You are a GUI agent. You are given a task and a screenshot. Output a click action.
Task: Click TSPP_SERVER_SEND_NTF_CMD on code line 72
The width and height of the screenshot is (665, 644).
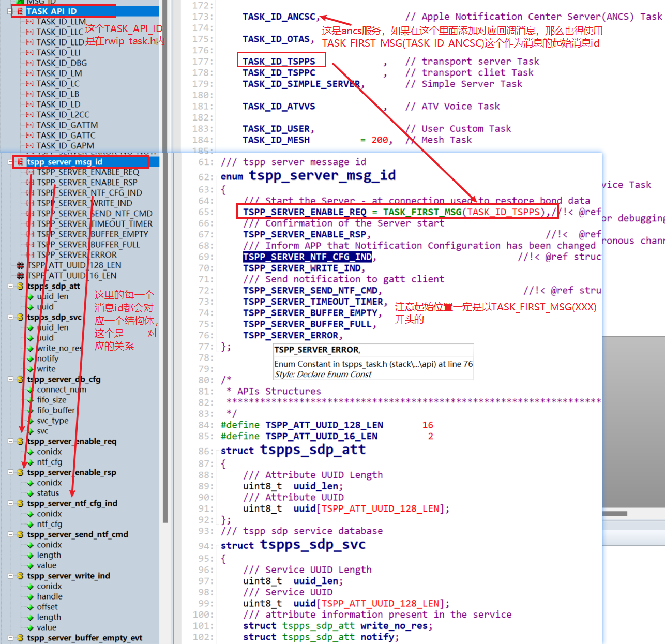(310, 290)
